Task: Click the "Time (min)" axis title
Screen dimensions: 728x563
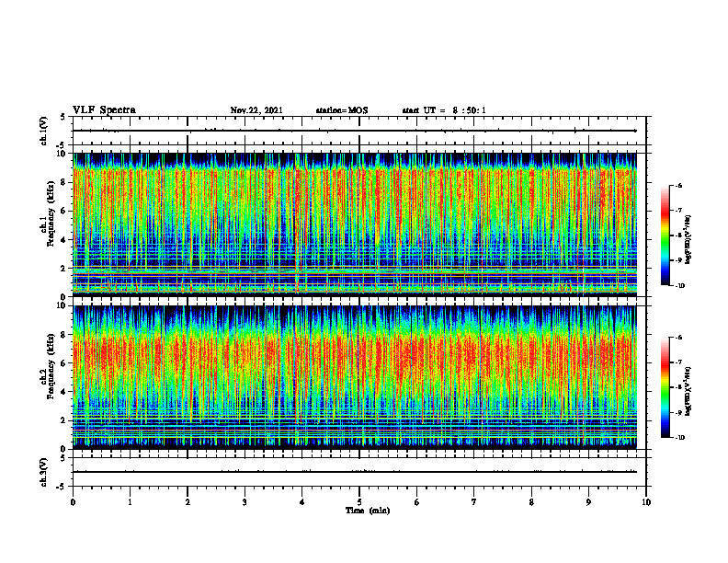Action: pyautogui.click(x=368, y=511)
